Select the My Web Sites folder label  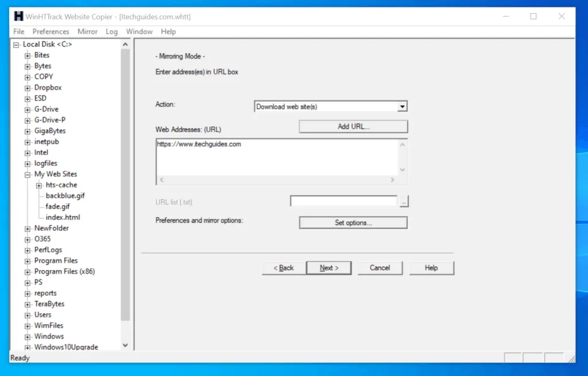pyautogui.click(x=56, y=174)
